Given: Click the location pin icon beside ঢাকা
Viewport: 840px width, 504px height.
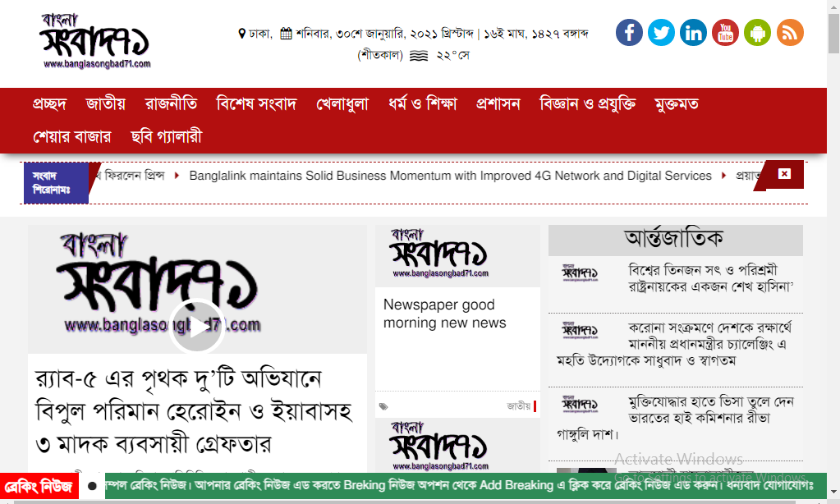Looking at the screenshot, I should pyautogui.click(x=241, y=33).
